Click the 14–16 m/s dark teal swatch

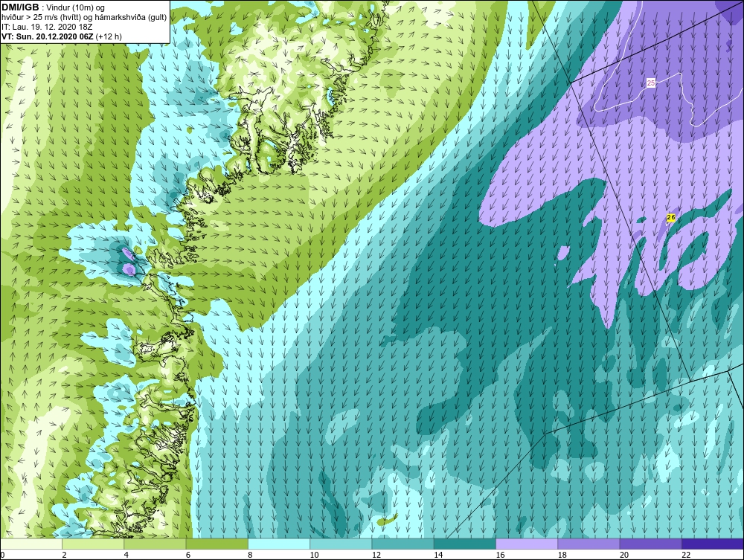(464, 544)
